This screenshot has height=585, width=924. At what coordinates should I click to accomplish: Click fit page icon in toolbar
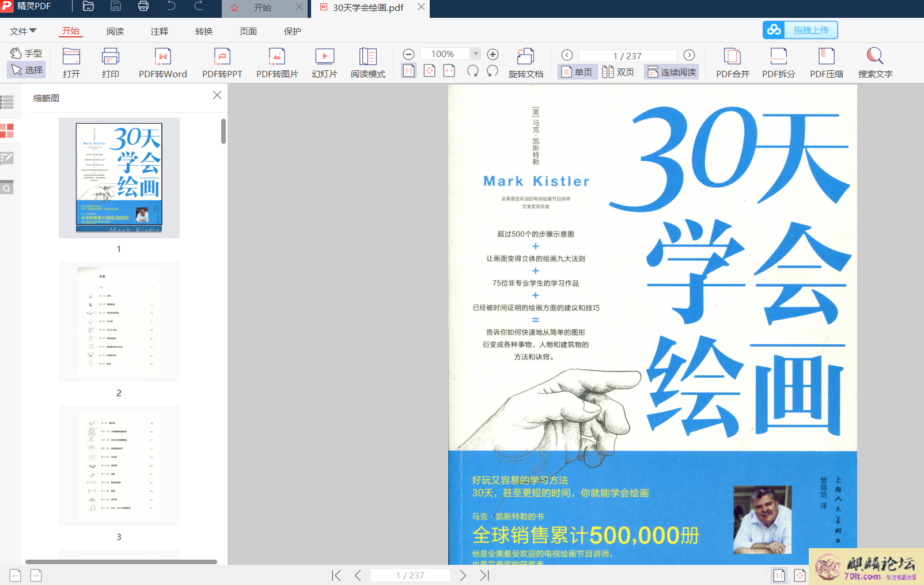[x=429, y=71]
